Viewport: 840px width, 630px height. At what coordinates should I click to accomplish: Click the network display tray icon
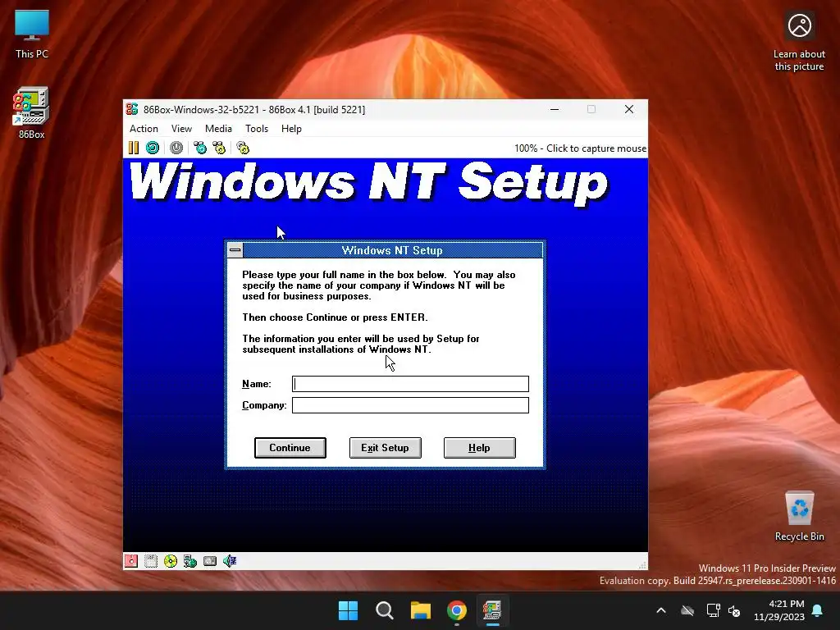coord(713,610)
